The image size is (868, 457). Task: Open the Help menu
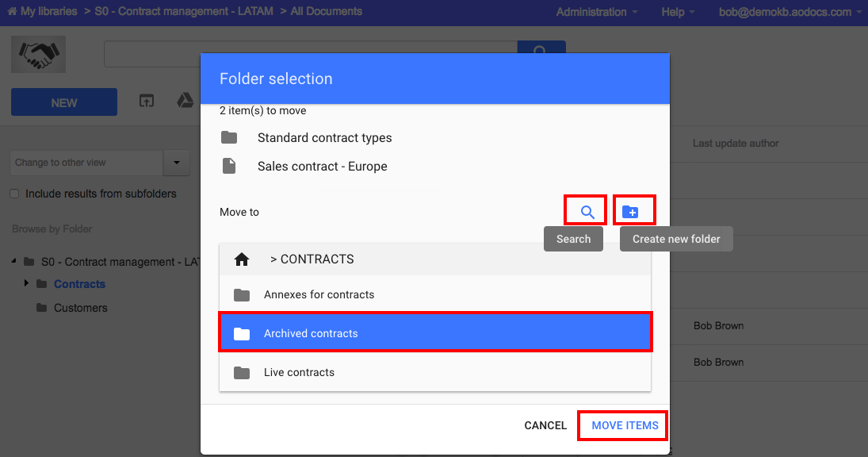[x=678, y=12]
